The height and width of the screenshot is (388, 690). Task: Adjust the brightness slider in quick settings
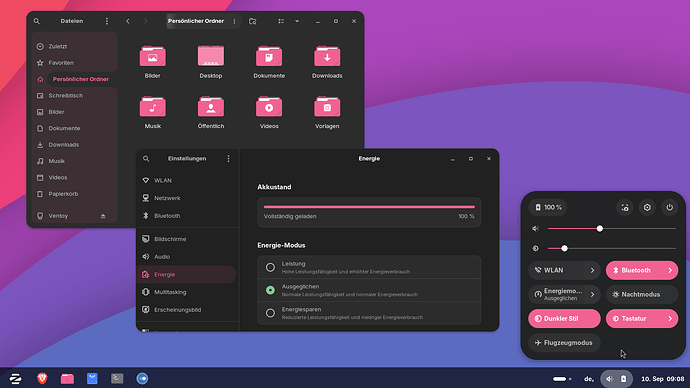[612, 248]
